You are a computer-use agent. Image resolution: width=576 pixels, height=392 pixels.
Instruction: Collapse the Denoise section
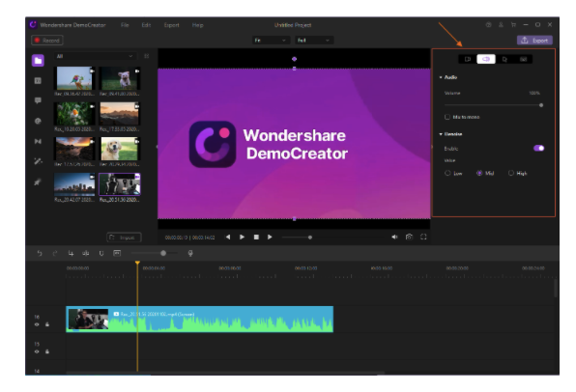pos(441,134)
